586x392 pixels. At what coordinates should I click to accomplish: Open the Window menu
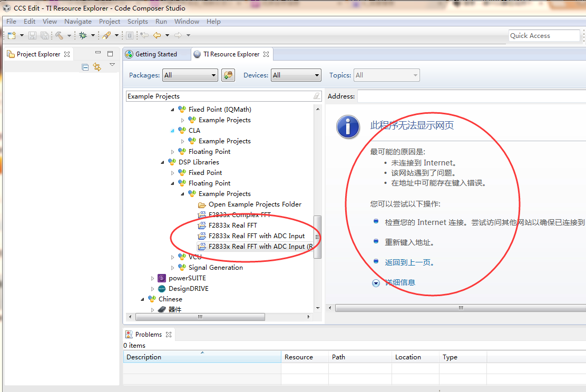coord(187,22)
